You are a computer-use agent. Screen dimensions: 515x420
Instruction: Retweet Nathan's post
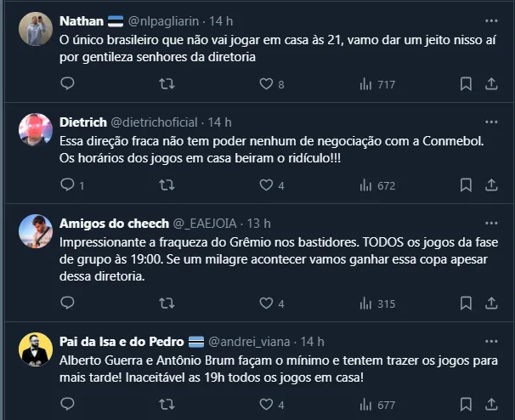point(167,84)
